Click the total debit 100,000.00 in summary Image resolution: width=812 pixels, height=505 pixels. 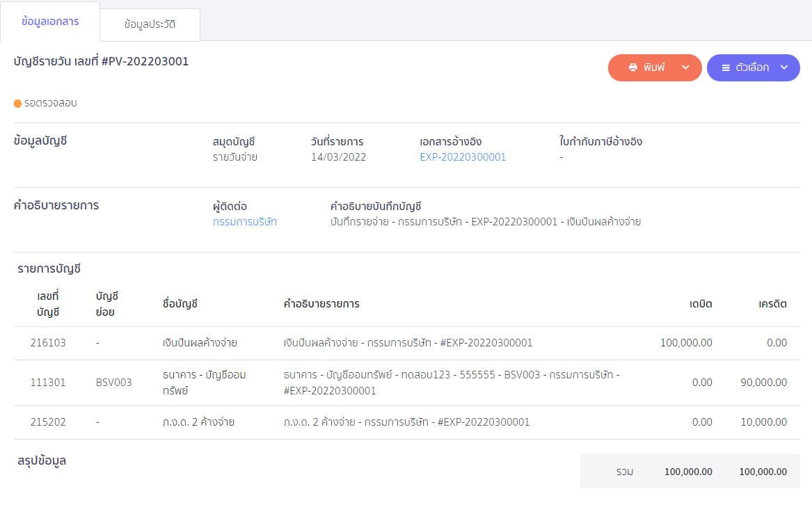coord(688,472)
